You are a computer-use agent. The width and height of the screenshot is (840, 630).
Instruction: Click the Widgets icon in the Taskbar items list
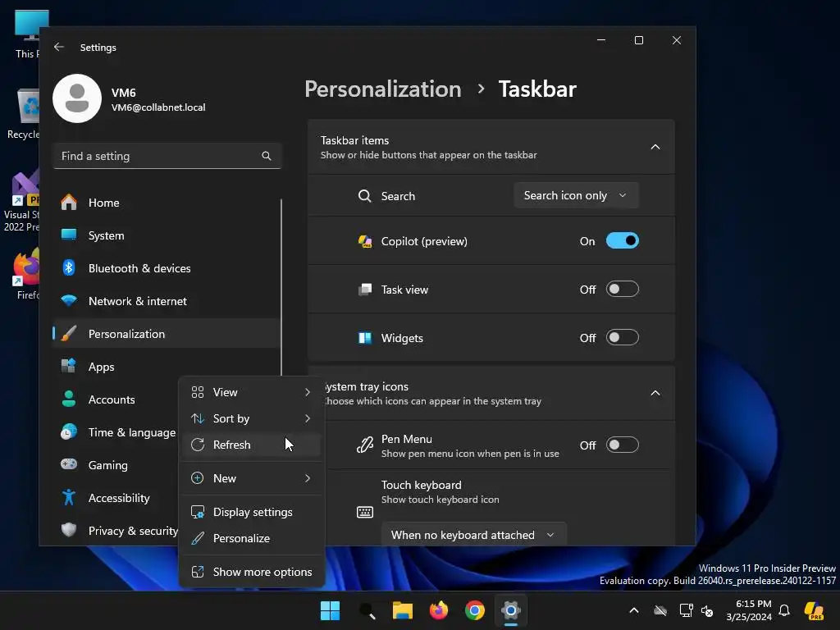[x=365, y=338]
